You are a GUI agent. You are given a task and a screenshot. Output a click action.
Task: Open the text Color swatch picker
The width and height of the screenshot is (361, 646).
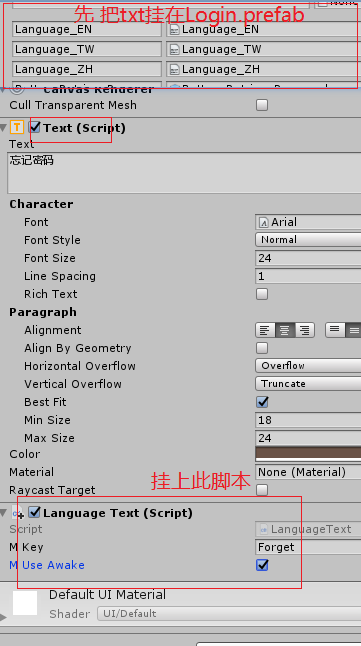[x=308, y=454]
